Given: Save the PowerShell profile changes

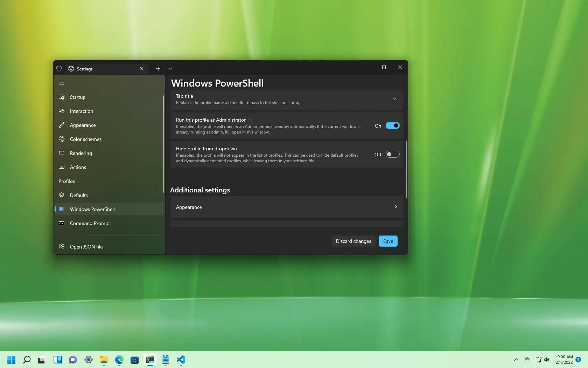Looking at the screenshot, I should pos(388,241).
